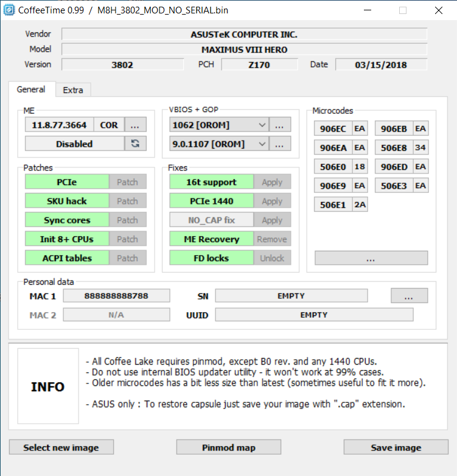Click the FD locks status label
Image resolution: width=457 pixels, height=476 pixels.
click(x=212, y=258)
